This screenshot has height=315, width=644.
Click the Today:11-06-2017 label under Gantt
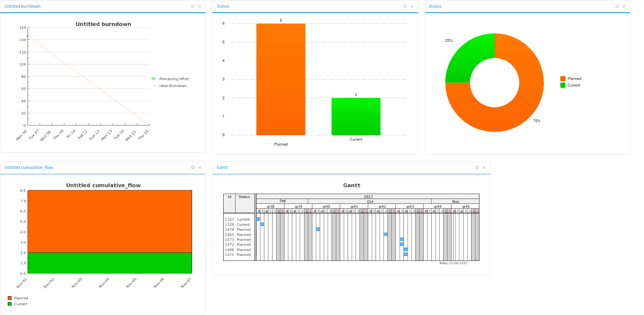pos(453,263)
